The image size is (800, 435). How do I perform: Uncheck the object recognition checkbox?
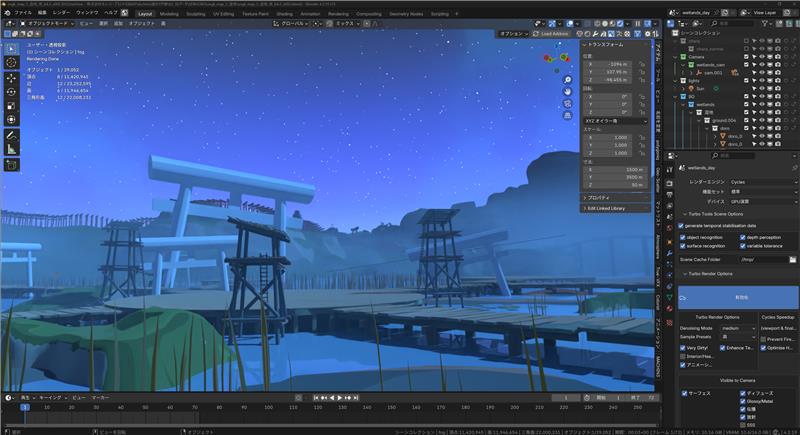tap(682, 237)
